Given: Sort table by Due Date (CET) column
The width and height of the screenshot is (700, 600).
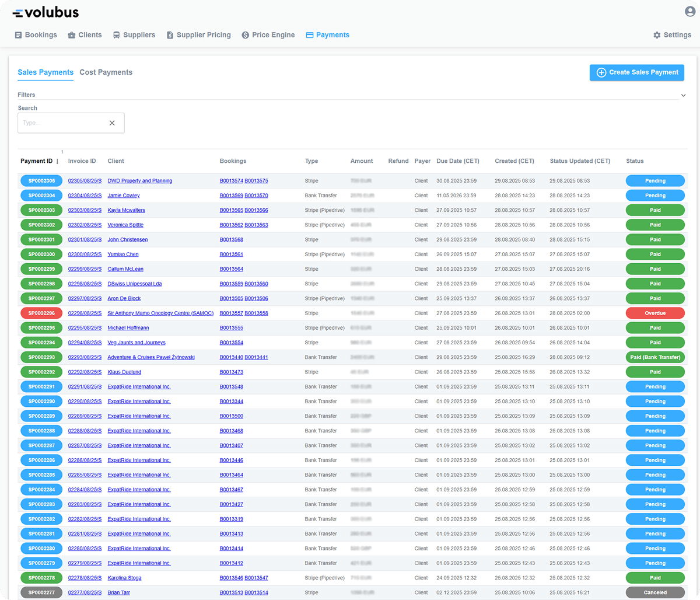Looking at the screenshot, I should tap(457, 161).
